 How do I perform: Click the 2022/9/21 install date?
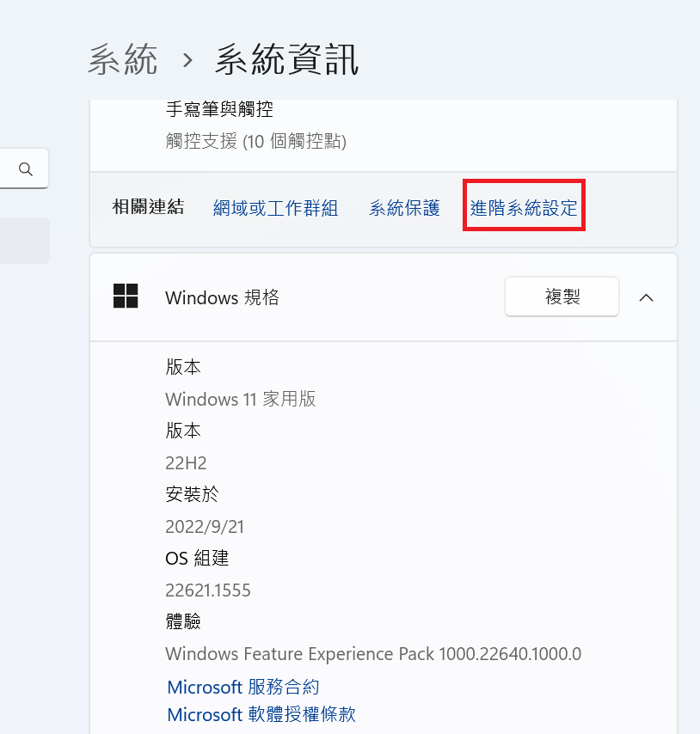pyautogui.click(x=205, y=527)
